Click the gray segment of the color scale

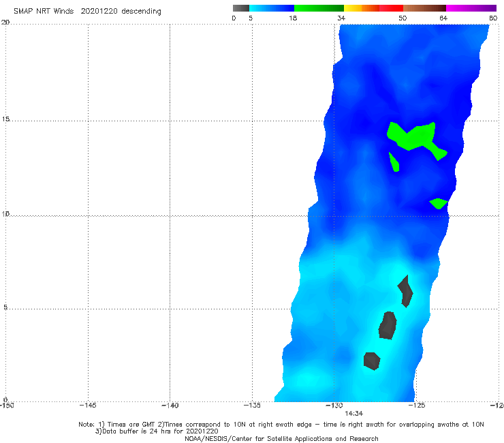pos(241,8)
